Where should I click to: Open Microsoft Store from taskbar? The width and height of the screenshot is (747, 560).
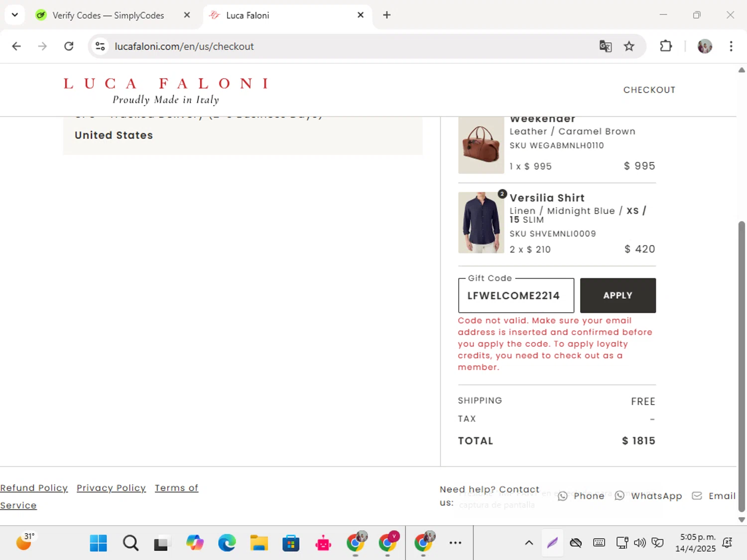291,543
